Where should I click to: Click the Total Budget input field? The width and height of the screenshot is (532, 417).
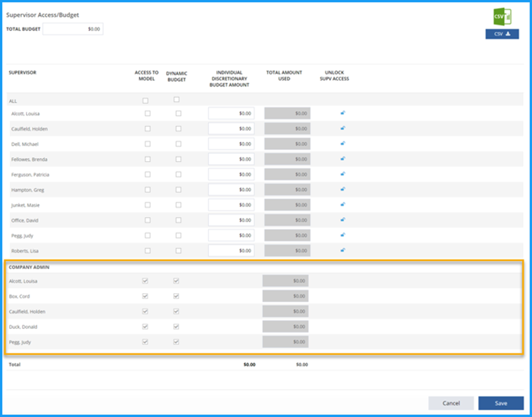(x=73, y=29)
